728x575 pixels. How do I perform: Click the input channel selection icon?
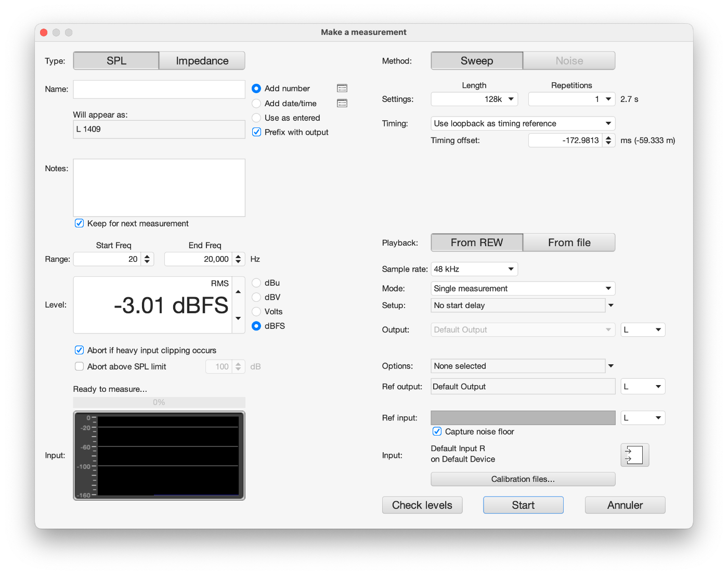tap(634, 455)
